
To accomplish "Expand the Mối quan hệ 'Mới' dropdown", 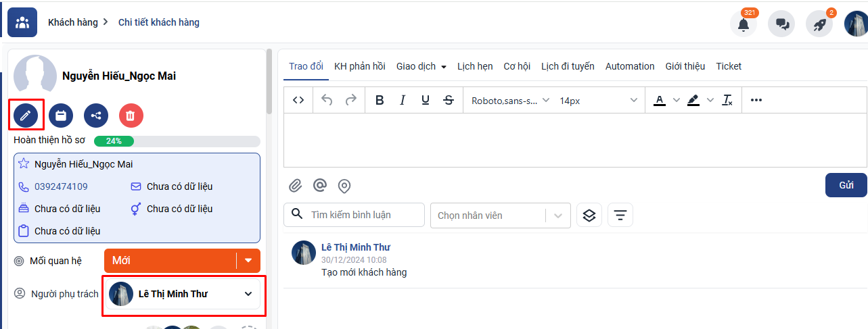I will [x=248, y=261].
